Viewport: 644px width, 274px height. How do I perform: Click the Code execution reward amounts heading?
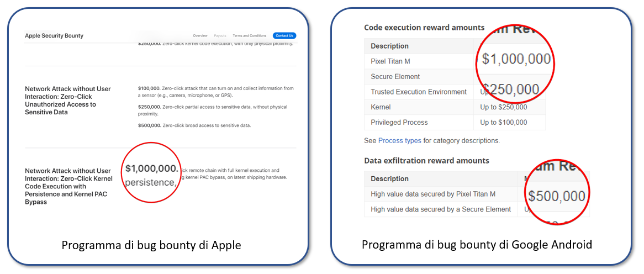point(424,28)
